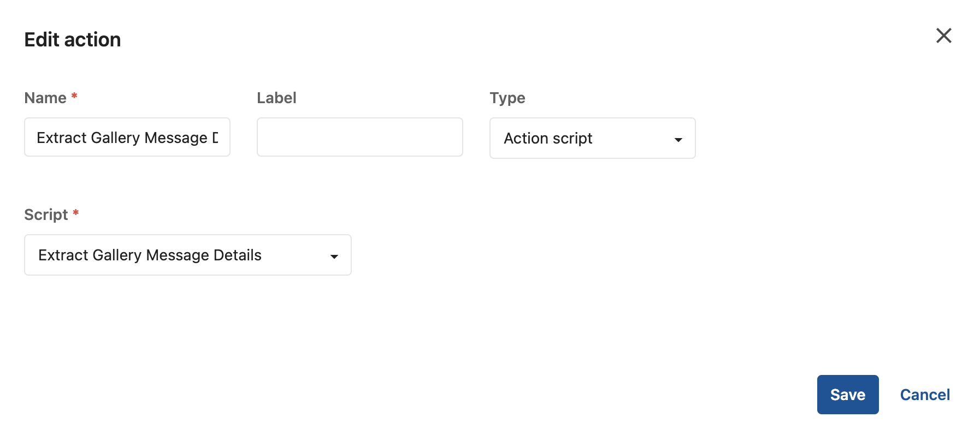This screenshot has width=980, height=429.
Task: Open the Type combo box
Action: pyautogui.click(x=592, y=139)
